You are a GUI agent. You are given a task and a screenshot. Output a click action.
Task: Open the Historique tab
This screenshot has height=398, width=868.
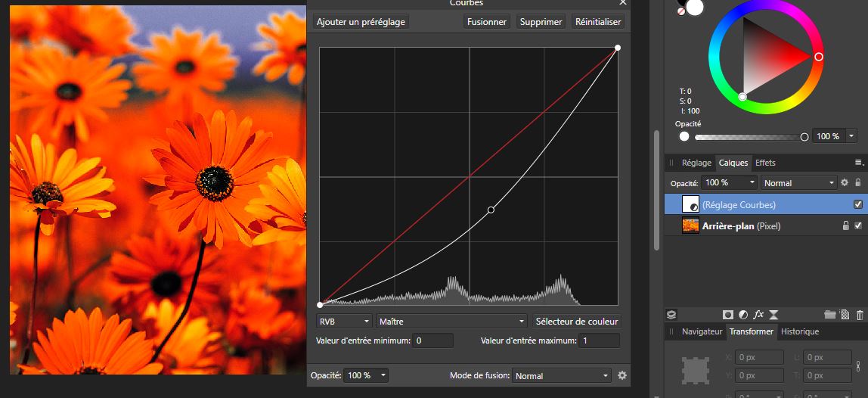800,331
